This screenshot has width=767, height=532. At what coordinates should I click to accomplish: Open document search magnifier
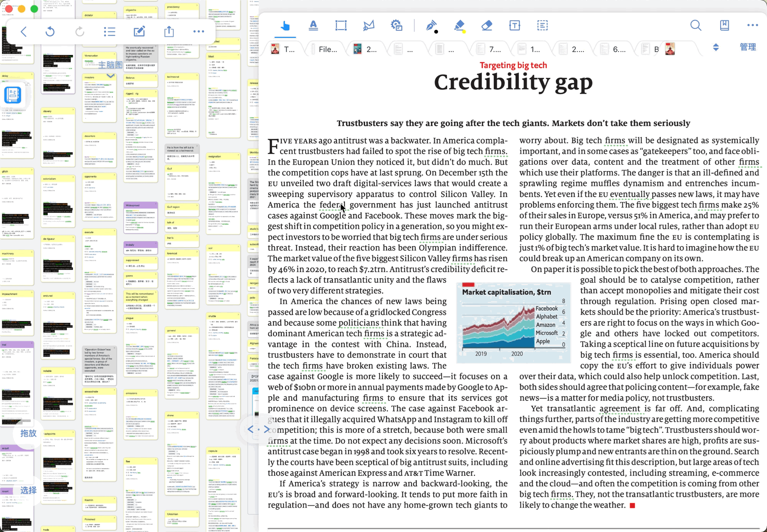(696, 26)
